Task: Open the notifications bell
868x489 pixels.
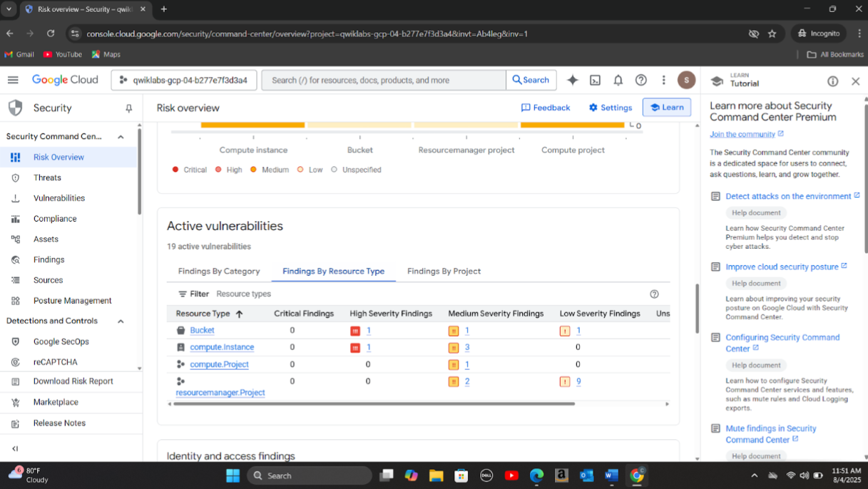Action: (618, 81)
